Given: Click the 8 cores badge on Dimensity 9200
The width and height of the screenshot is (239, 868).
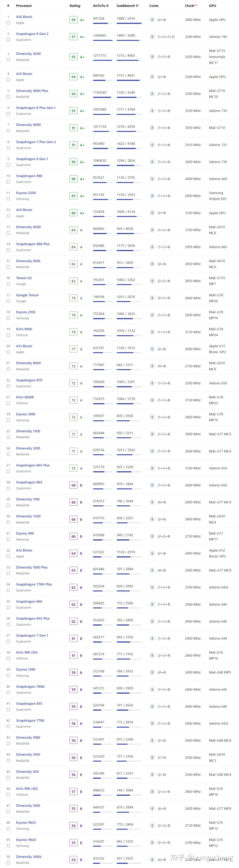Looking at the screenshot, I should 152,57.
